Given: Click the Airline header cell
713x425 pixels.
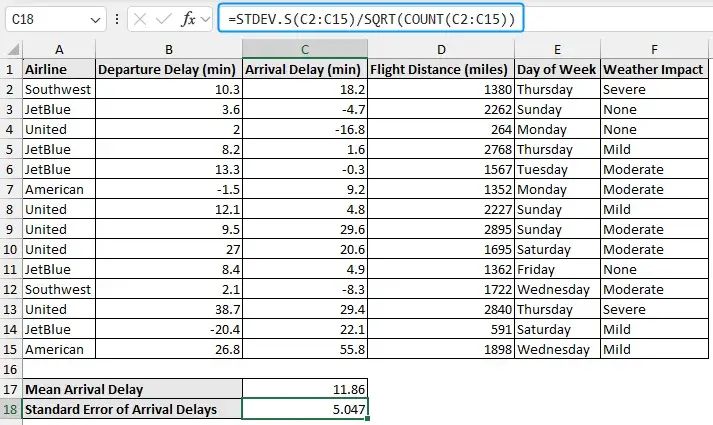Looking at the screenshot, I should tap(59, 69).
